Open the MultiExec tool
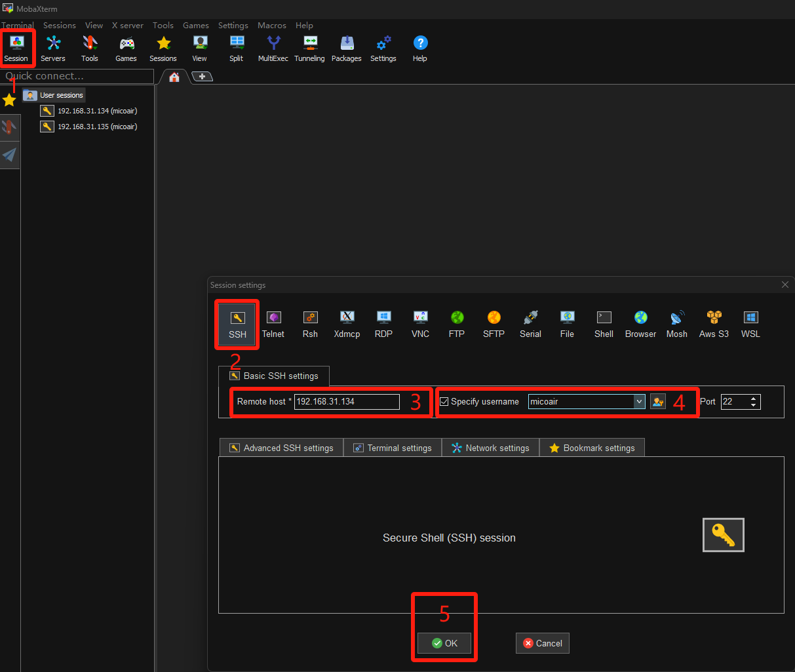 click(x=273, y=49)
